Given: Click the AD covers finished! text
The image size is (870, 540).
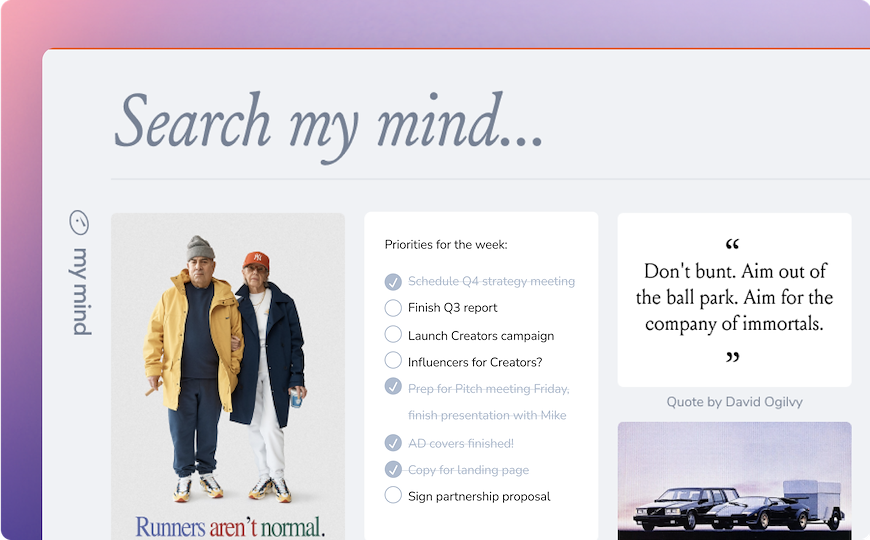Looking at the screenshot, I should tap(461, 443).
